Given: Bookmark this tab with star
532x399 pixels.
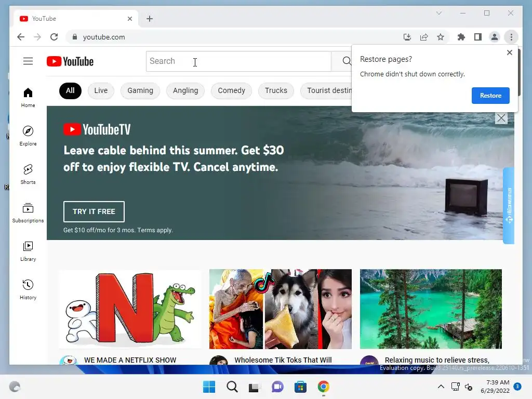Looking at the screenshot, I should (x=441, y=37).
